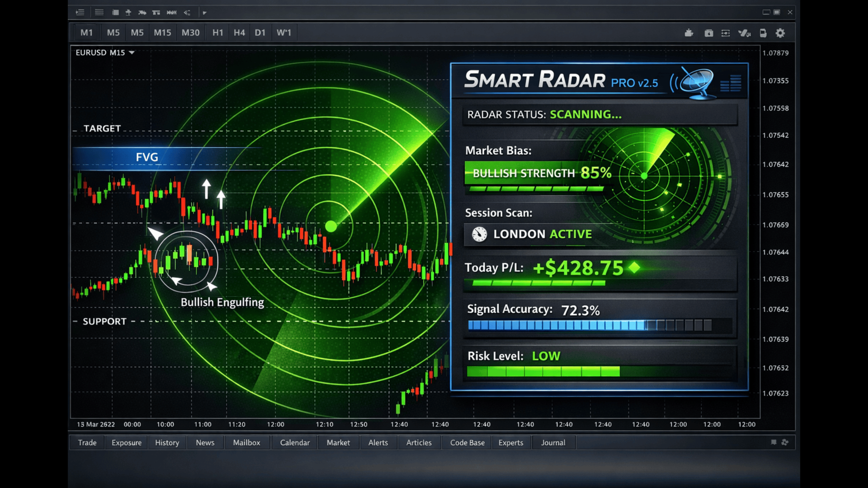The width and height of the screenshot is (868, 488).
Task: Open the History tab
Action: point(167,443)
